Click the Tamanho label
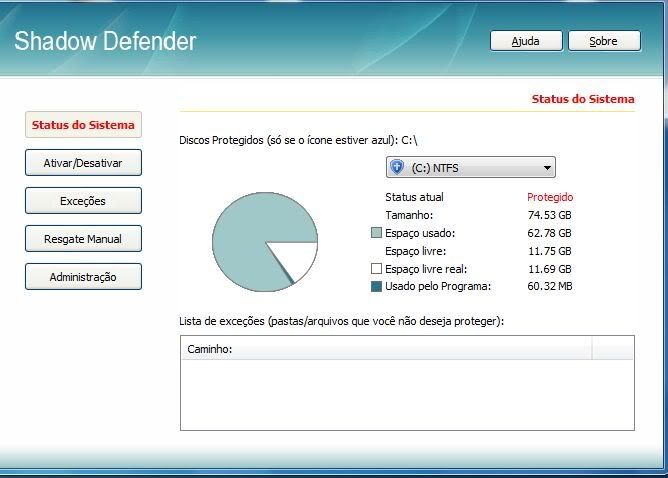 409,215
